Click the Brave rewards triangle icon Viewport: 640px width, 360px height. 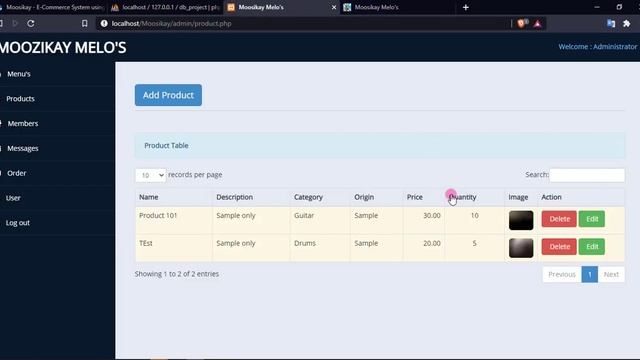pyautogui.click(x=538, y=24)
